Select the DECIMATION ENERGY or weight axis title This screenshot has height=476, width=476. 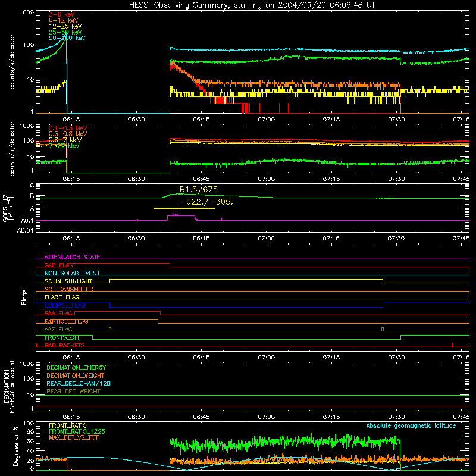pyautogui.click(x=9, y=387)
